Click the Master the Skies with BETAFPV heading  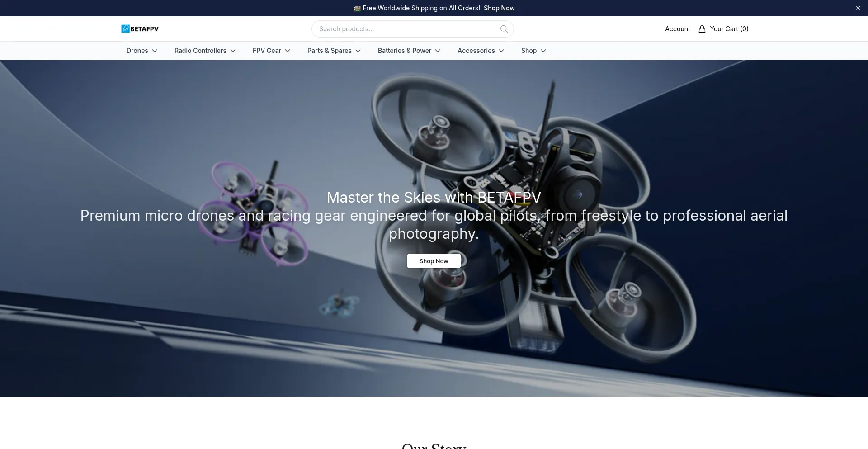pos(434,198)
